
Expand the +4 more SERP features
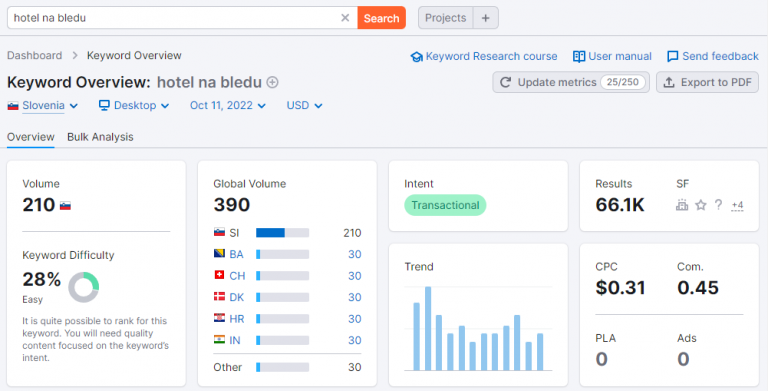[737, 206]
